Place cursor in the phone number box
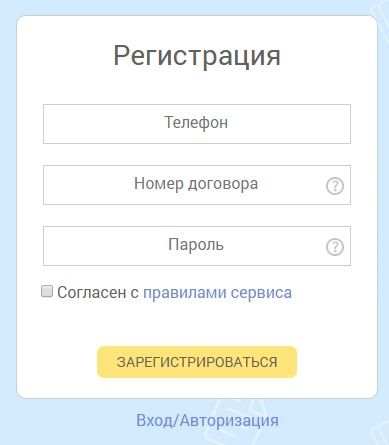Image resolution: width=389 pixels, height=445 pixels. pos(197,124)
